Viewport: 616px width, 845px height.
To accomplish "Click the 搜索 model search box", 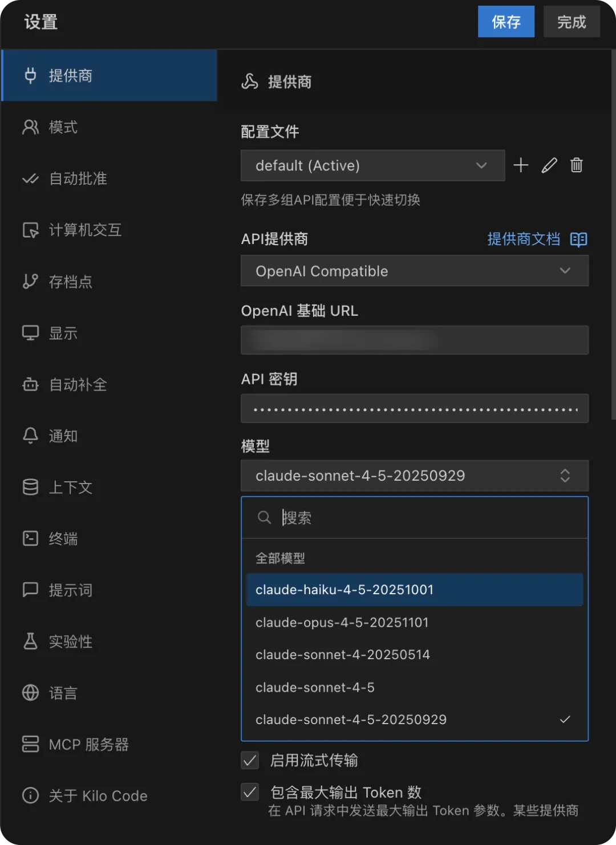I will 415,517.
